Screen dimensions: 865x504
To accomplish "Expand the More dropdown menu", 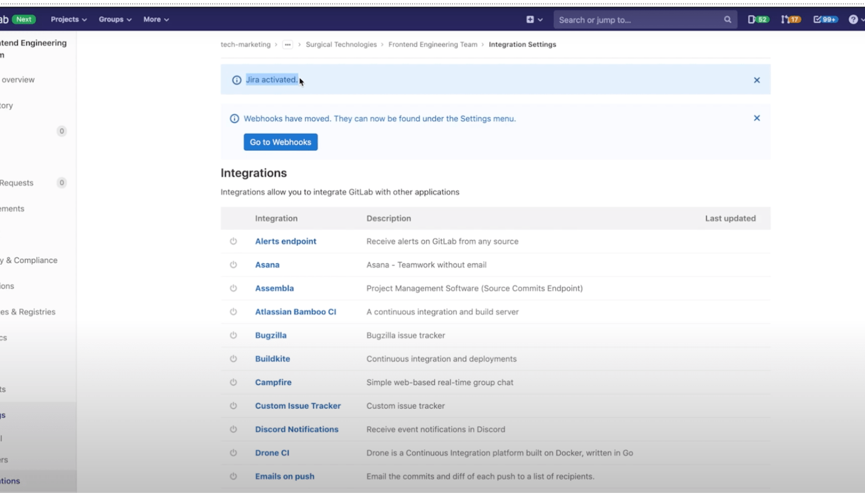I will pos(155,19).
